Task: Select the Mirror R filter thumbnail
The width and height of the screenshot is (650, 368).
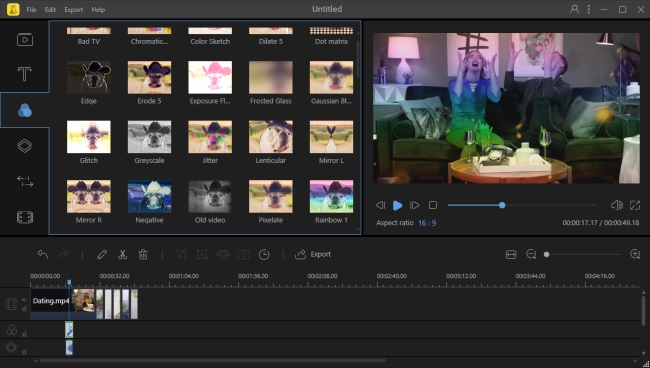Action: tap(89, 196)
